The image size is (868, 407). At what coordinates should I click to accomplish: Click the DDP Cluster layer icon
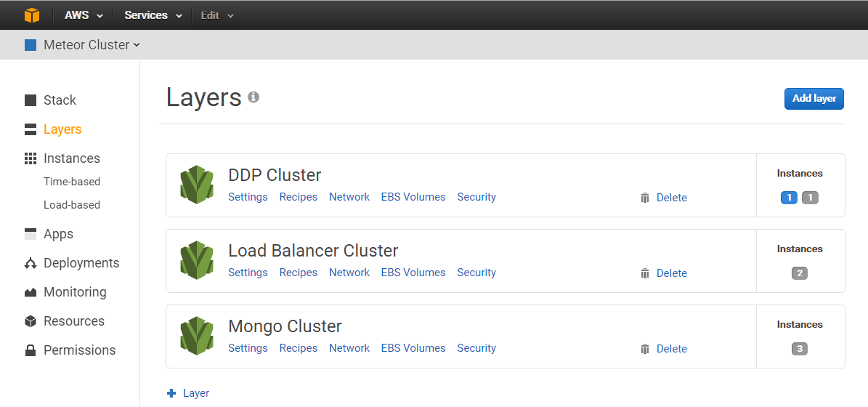tap(197, 185)
